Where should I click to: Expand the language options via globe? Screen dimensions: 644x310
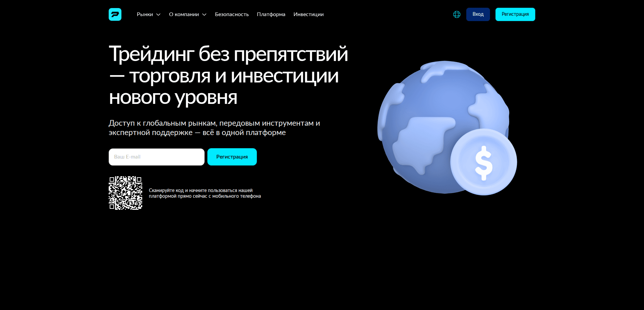click(457, 14)
